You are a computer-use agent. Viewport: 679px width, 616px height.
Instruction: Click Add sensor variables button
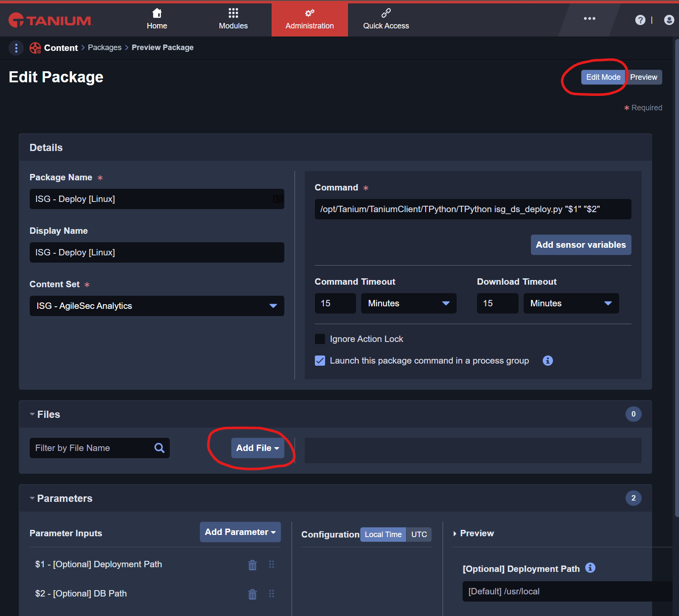coord(581,245)
